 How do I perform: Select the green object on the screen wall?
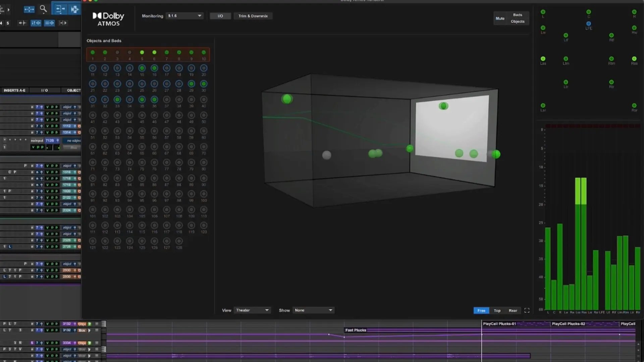pos(443,106)
